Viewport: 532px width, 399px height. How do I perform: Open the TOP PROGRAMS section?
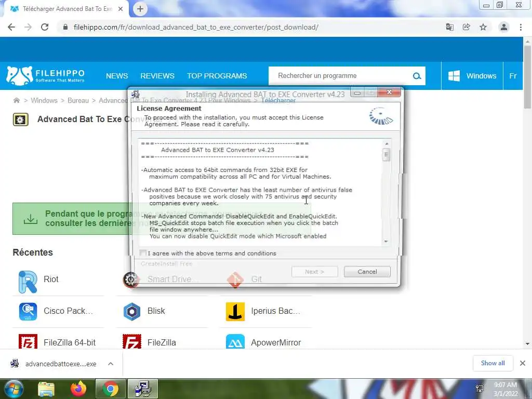(217, 76)
